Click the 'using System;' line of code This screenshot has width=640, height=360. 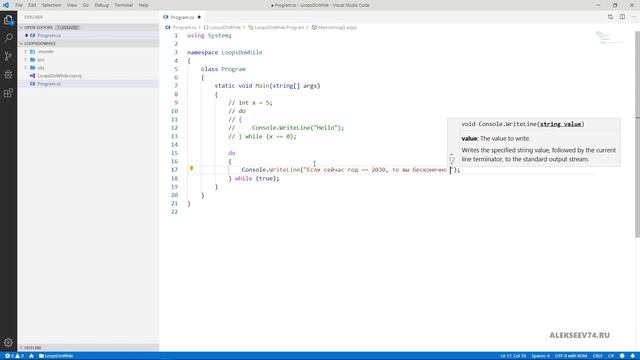click(209, 36)
